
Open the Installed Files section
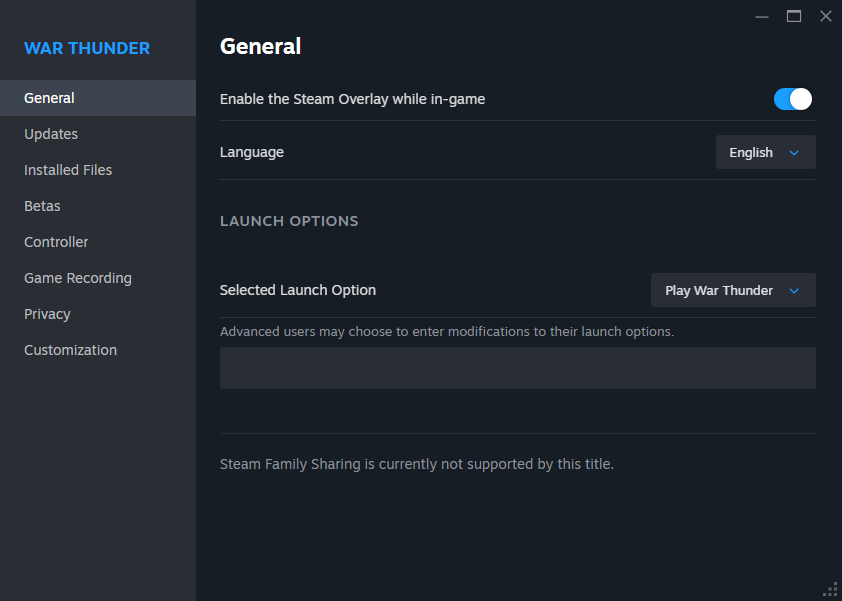(68, 170)
